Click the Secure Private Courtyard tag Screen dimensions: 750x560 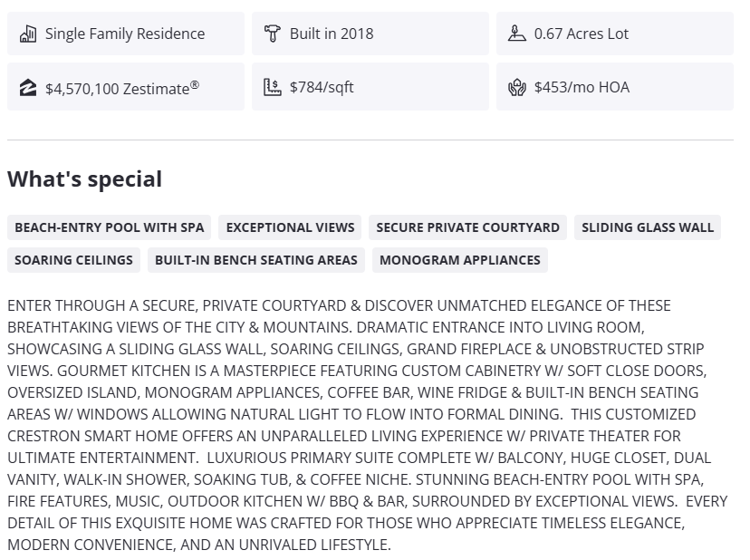click(467, 227)
